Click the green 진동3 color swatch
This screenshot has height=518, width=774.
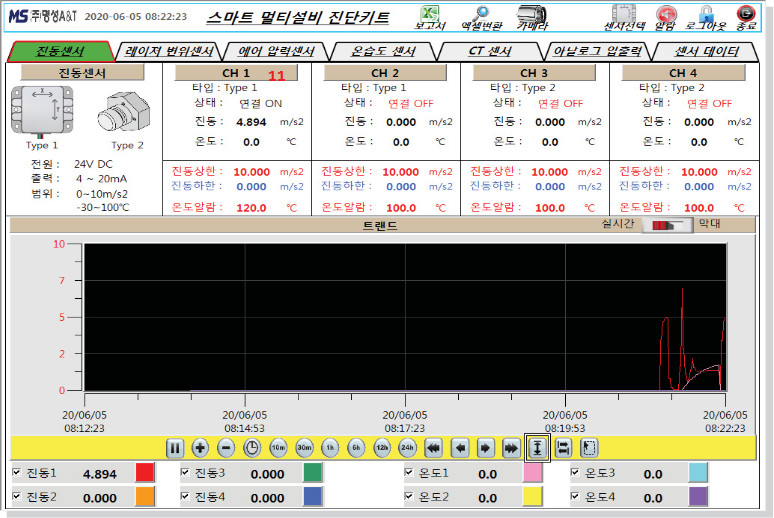pyautogui.click(x=313, y=473)
